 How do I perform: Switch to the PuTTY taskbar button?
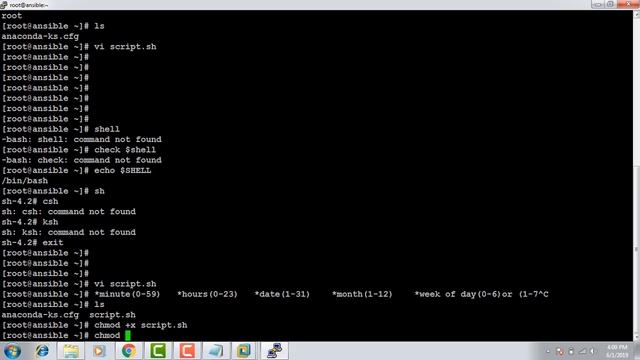(x=274, y=351)
